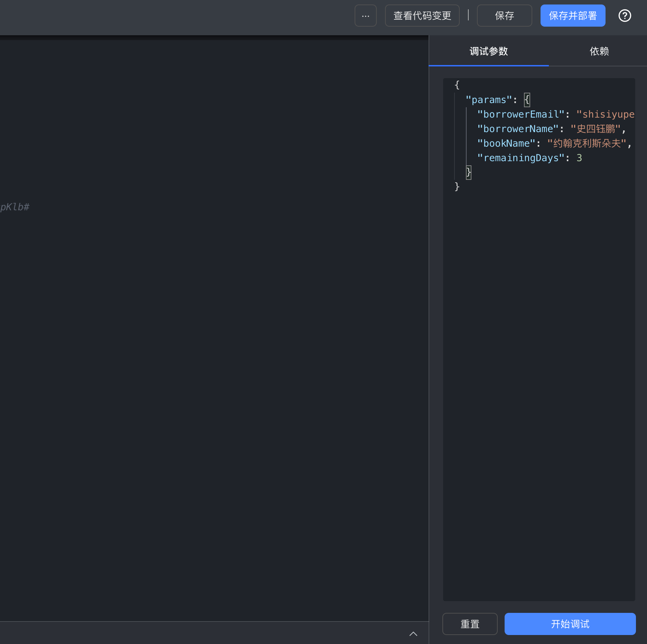The image size is (647, 644).
Task: Click the "borrowerEmail" key in the JSON
Action: (x=521, y=114)
